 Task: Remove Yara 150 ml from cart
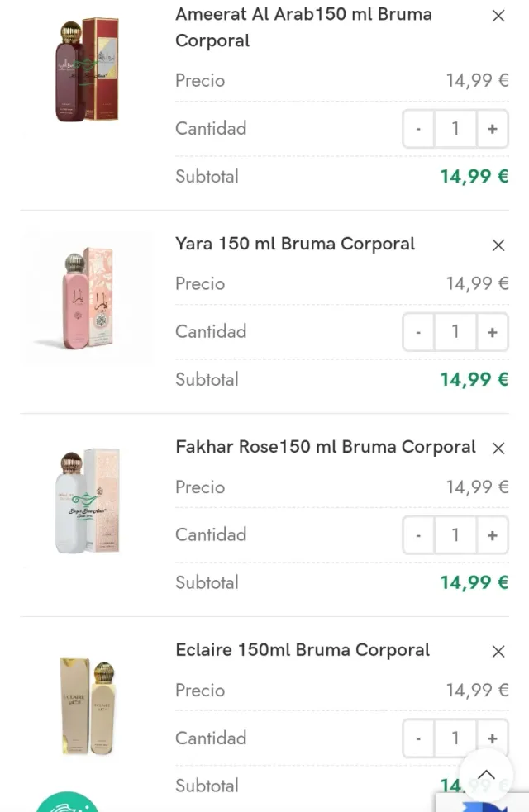(x=498, y=245)
